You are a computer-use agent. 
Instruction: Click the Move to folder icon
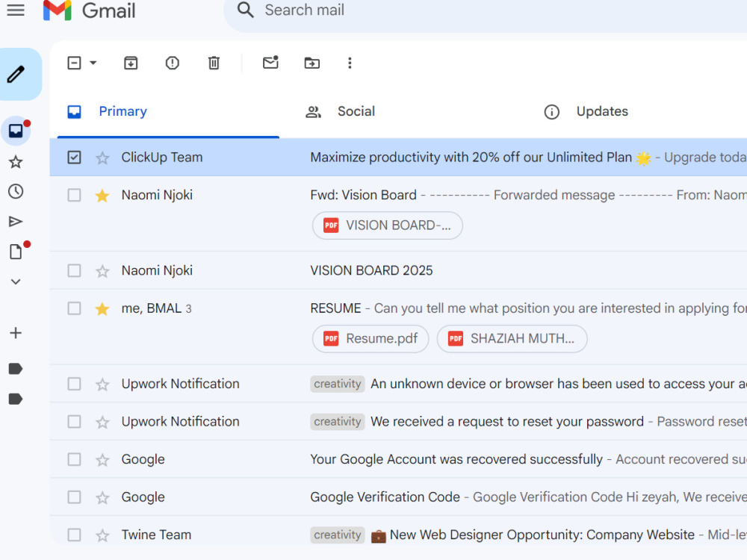pos(312,63)
